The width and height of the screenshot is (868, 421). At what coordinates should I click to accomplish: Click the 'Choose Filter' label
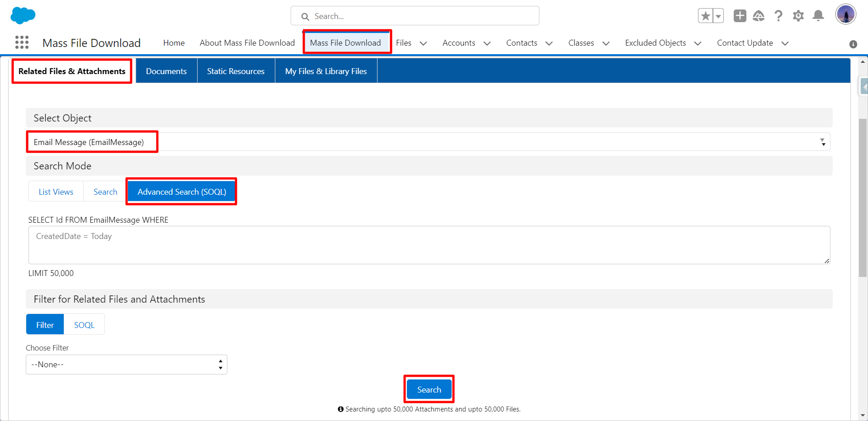47,348
